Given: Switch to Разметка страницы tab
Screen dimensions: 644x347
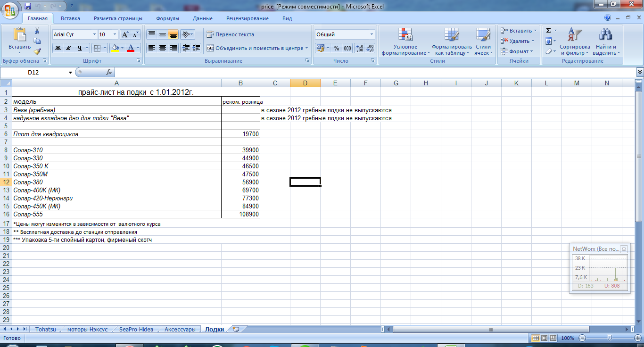Looking at the screenshot, I should 118,18.
